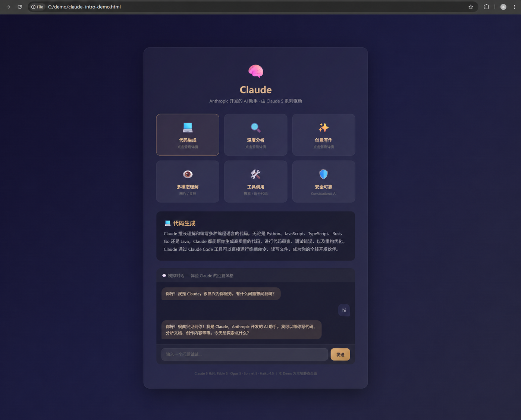Image resolution: width=521 pixels, height=420 pixels.
Task: Click the 'hi' user message bubble
Action: [344, 310]
